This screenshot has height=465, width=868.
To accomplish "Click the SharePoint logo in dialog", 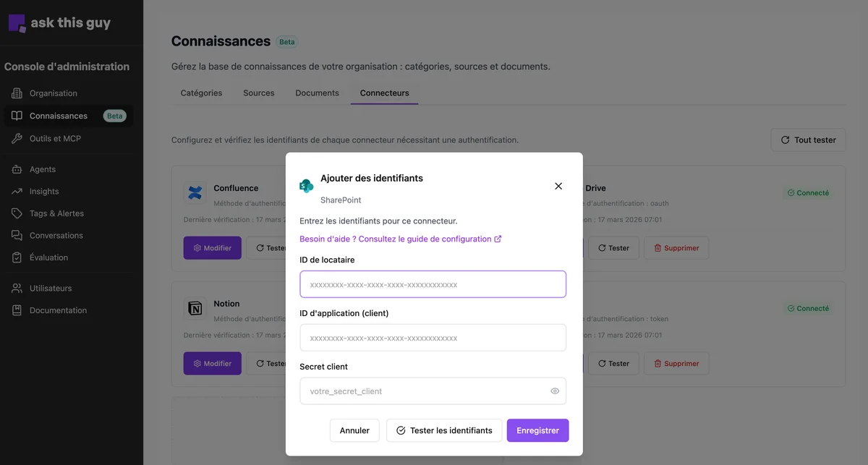I will 307,186.
